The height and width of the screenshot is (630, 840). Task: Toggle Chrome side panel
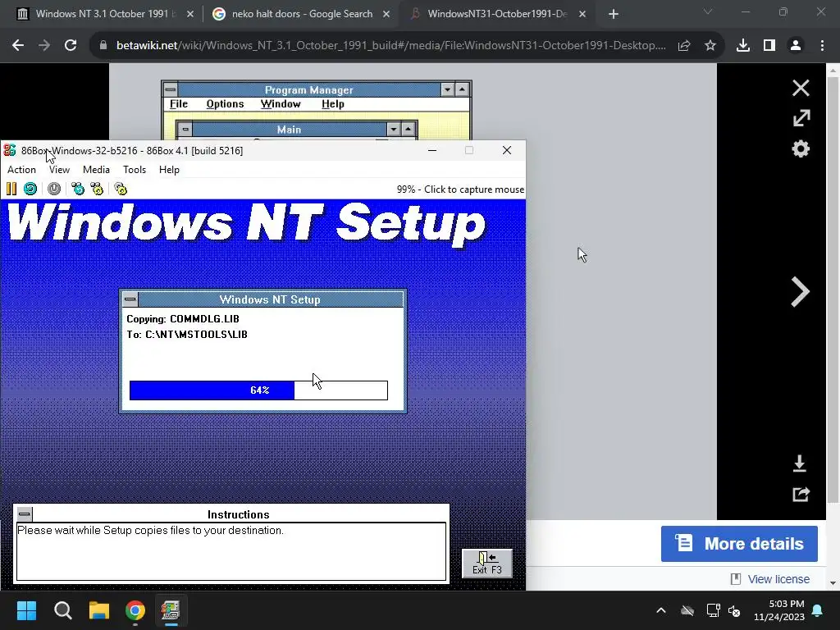point(769,46)
